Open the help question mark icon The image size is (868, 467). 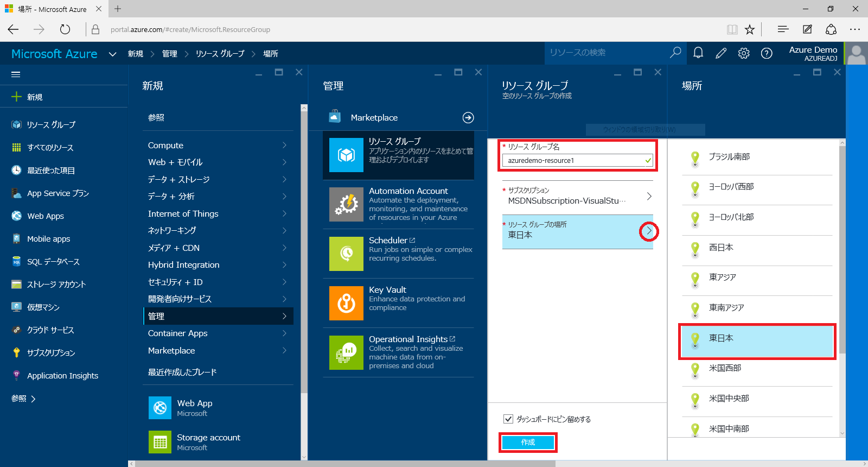click(767, 53)
